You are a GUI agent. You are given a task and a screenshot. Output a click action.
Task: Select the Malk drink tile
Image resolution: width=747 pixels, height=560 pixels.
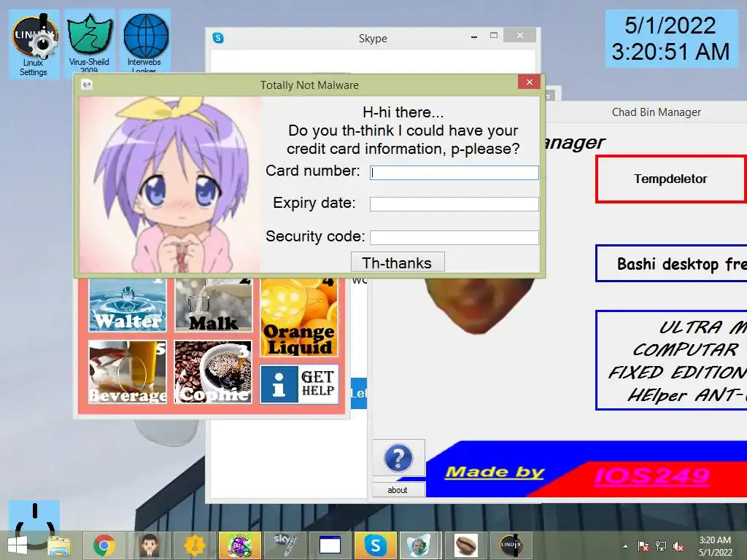(213, 305)
